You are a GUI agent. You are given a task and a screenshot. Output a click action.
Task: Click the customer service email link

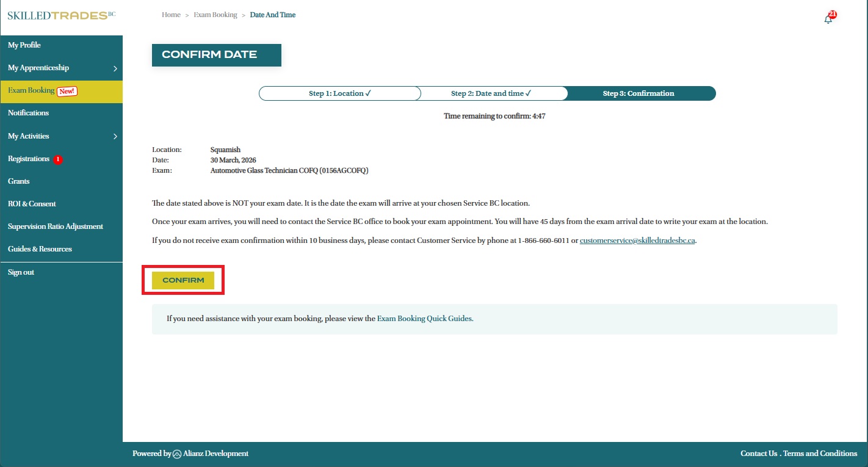coord(637,241)
